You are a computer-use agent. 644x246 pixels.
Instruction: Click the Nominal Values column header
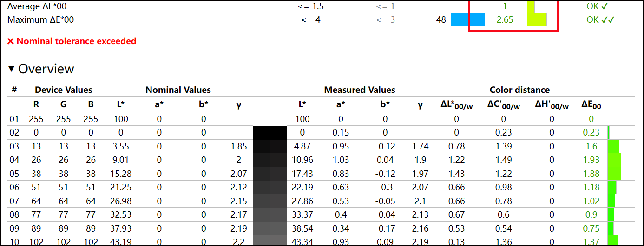tap(178, 90)
